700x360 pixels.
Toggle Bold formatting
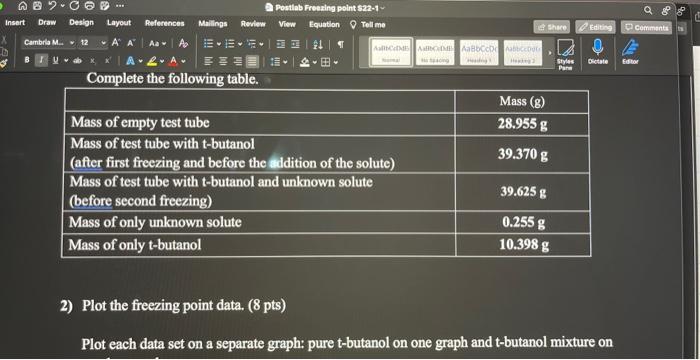27,59
